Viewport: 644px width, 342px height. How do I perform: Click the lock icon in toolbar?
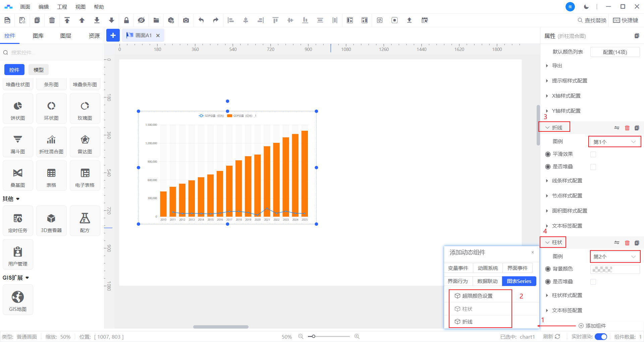pyautogui.click(x=126, y=20)
